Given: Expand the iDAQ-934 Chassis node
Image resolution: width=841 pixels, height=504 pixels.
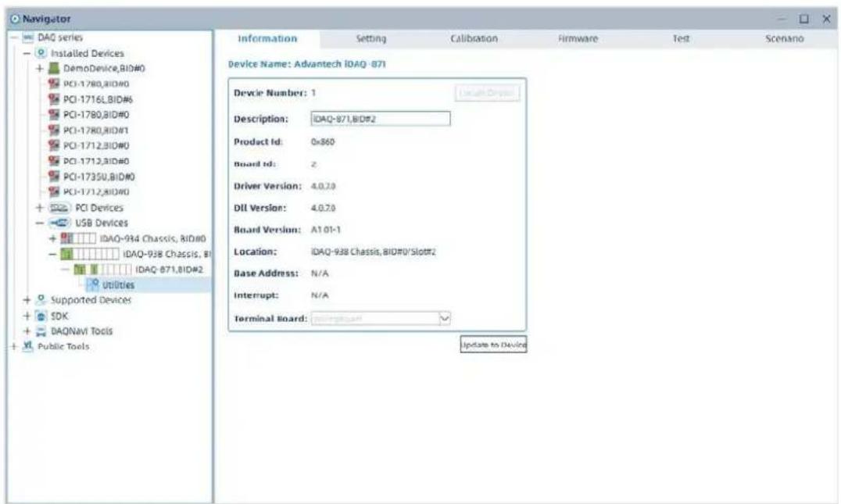Looking at the screenshot, I should tap(52, 238).
